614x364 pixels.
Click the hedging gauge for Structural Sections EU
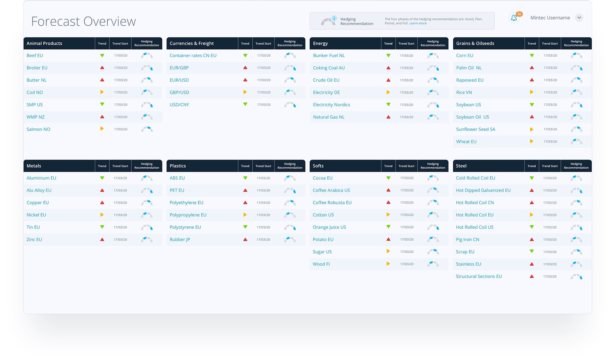click(x=576, y=277)
